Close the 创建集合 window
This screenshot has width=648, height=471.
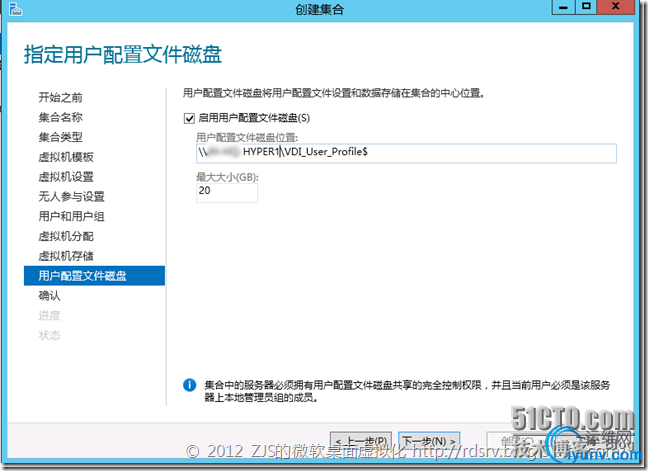pyautogui.click(x=615, y=7)
